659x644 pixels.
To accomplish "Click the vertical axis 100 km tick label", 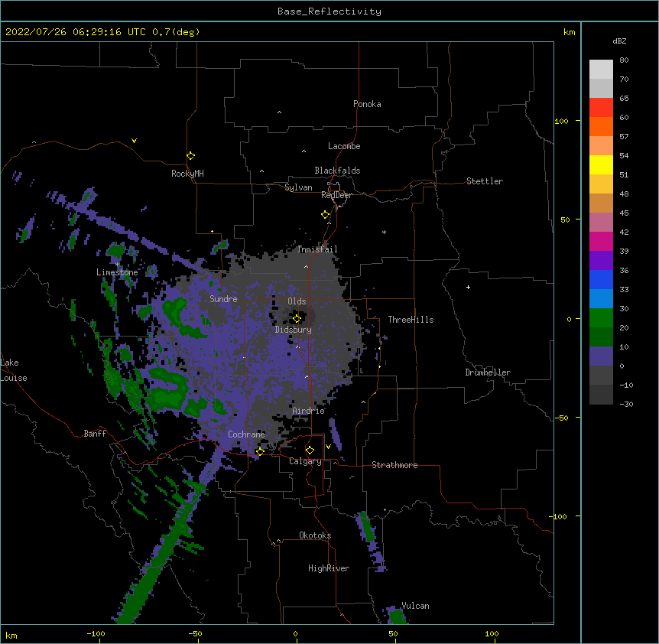I will pyautogui.click(x=561, y=121).
